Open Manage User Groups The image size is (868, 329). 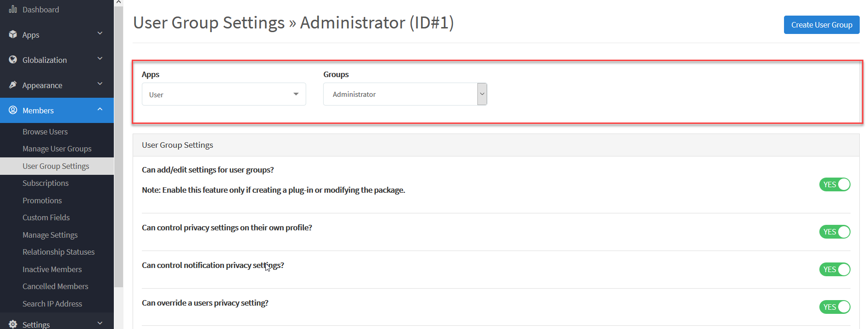coord(57,149)
